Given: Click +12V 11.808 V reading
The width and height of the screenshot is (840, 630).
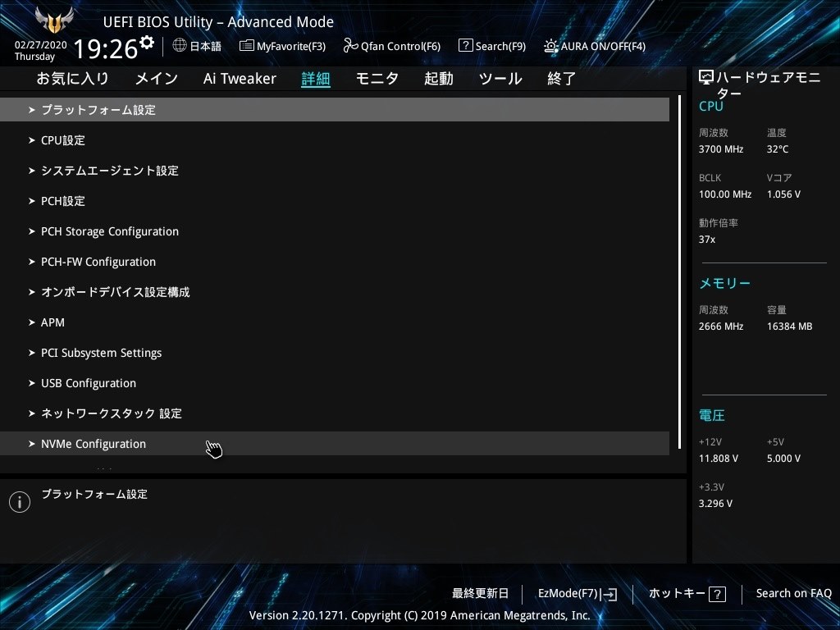Looking at the screenshot, I should 718,459.
